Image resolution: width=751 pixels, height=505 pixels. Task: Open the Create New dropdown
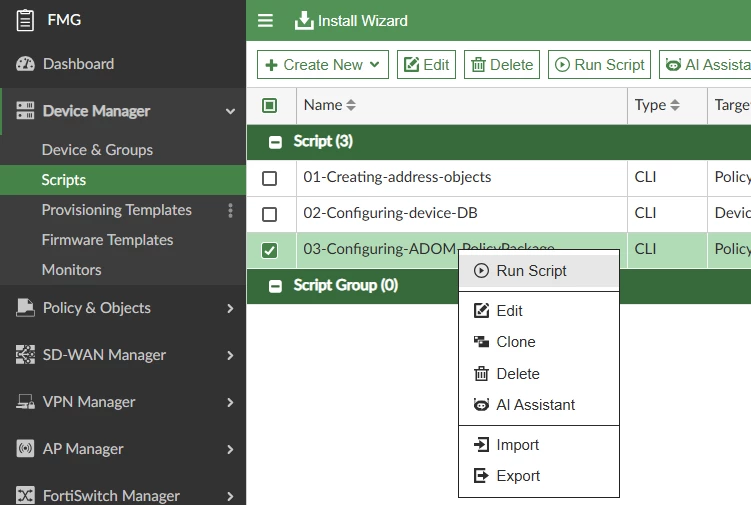(323, 64)
